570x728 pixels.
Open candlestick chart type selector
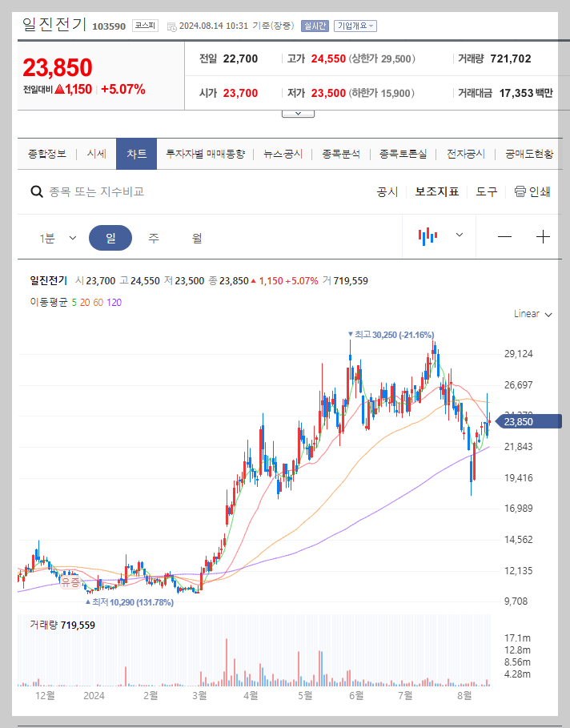427,235
